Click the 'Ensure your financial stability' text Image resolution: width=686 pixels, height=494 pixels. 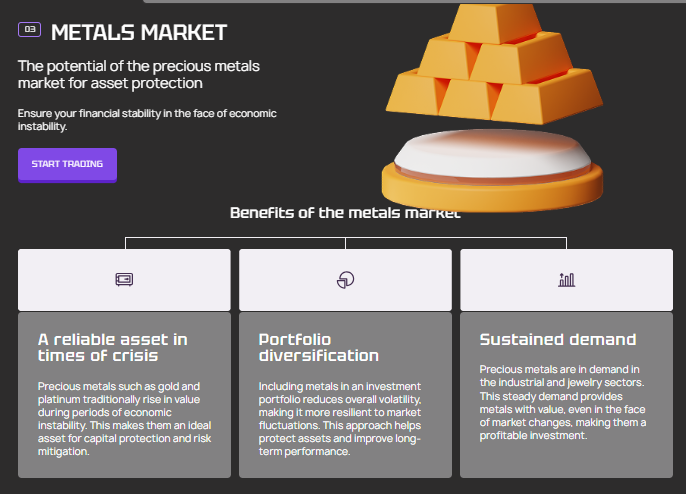click(147, 119)
